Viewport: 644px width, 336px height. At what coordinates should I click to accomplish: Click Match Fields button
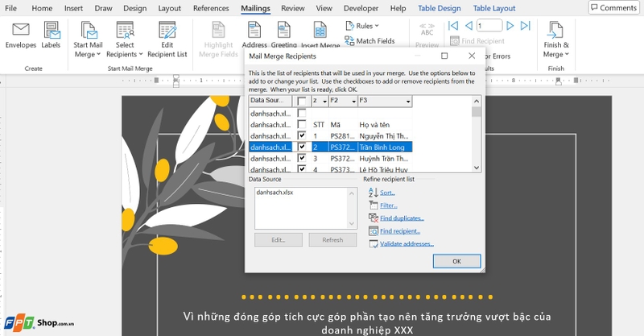point(369,41)
